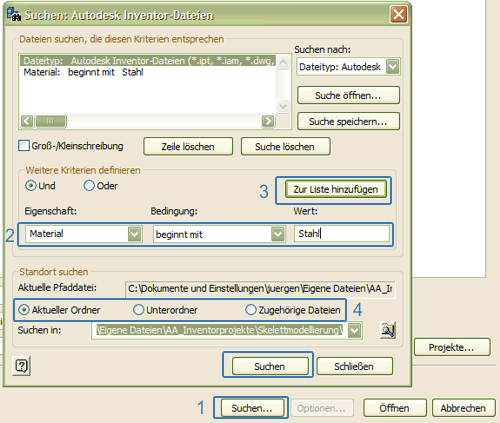The height and width of the screenshot is (423, 500).
Task: Click Abbrechen in the background dialog
Action: tap(463, 408)
